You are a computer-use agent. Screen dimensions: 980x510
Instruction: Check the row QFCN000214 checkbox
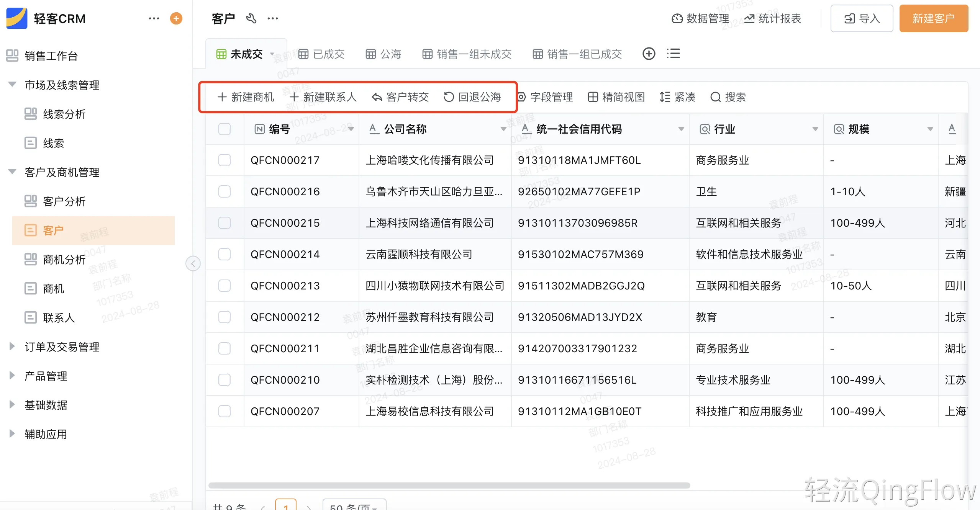coord(225,254)
